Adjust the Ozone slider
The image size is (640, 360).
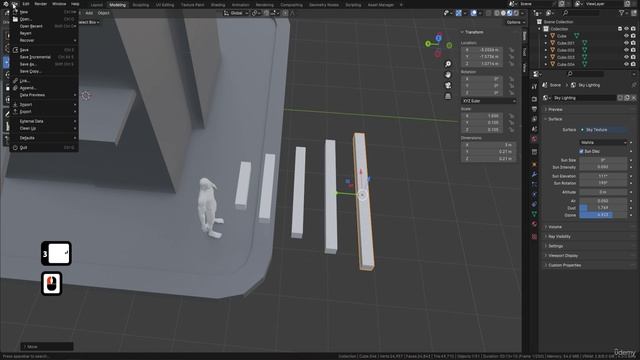click(x=603, y=215)
